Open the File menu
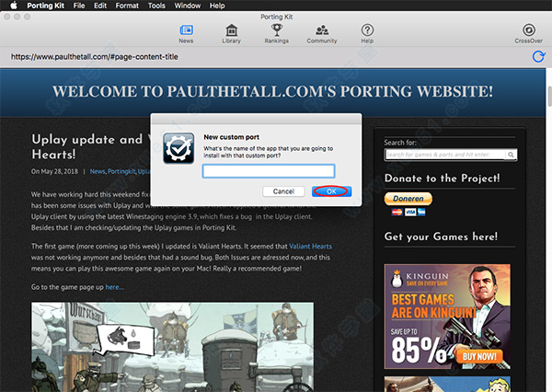 click(79, 6)
